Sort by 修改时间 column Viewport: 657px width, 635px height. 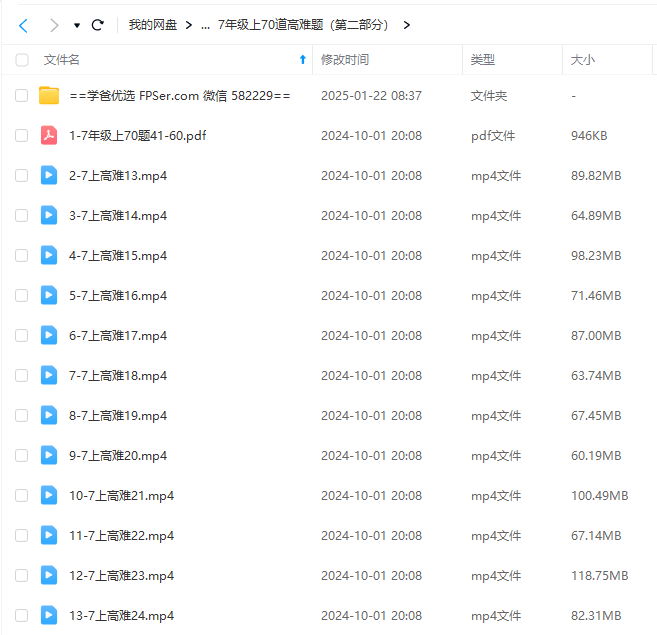[x=345, y=60]
